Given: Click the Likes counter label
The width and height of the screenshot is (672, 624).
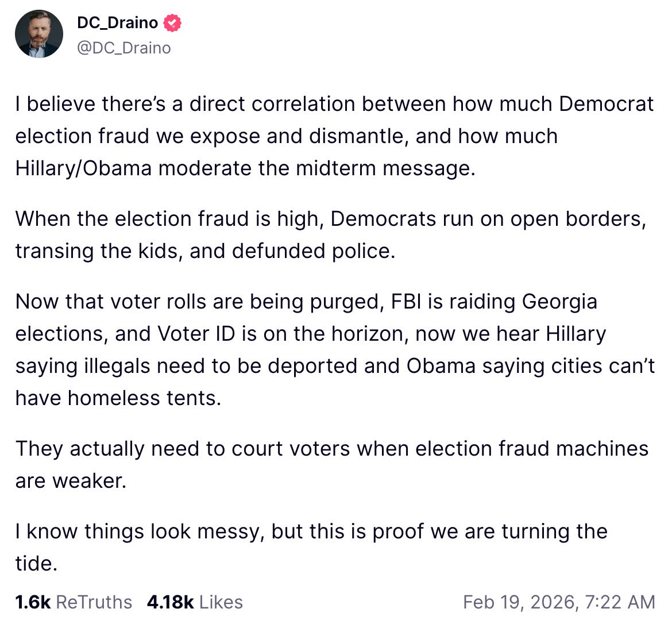Looking at the screenshot, I should (x=221, y=602).
